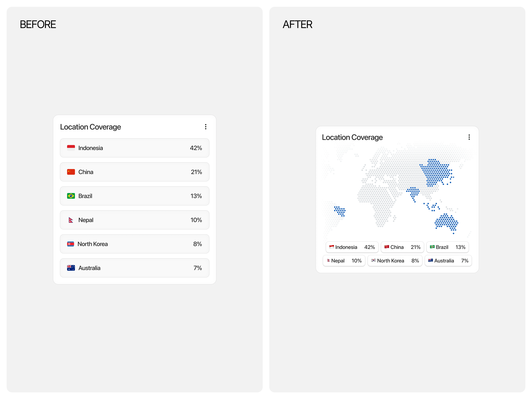
Task: Click the Nepal 10% chip under the map
Action: (344, 261)
